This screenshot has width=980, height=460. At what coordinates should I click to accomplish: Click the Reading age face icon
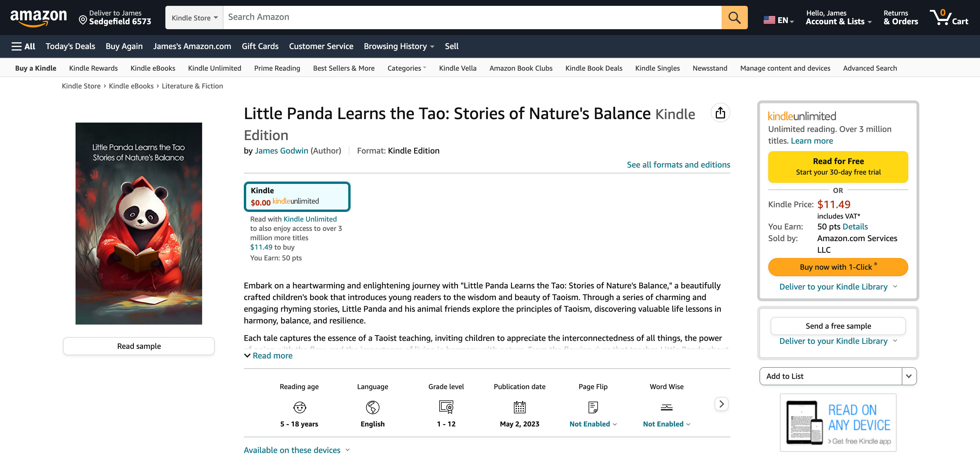coord(300,407)
